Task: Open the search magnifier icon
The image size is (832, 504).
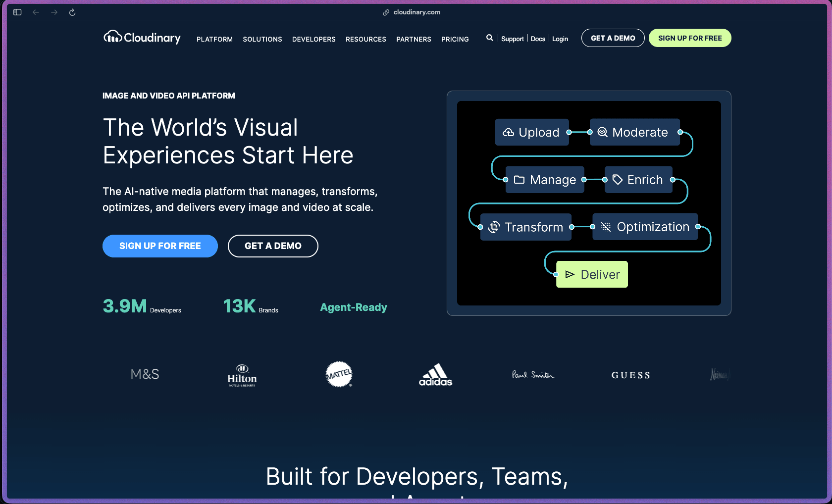Action: click(489, 38)
